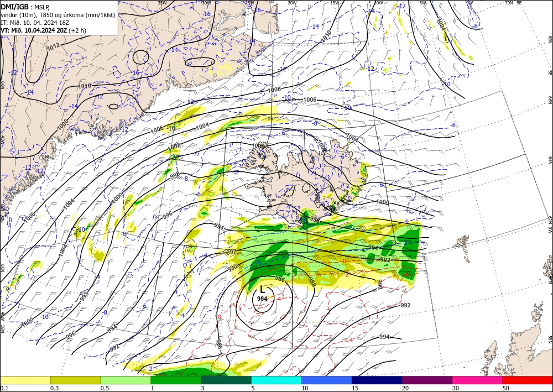
Task: Click the "1012" isobar label over Greenland
Action: click(x=53, y=46)
